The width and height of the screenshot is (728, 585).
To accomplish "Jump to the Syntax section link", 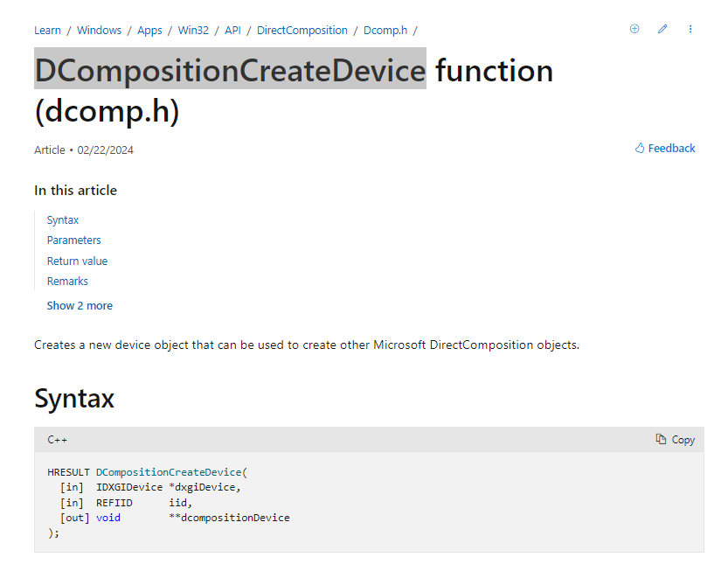I will pyautogui.click(x=63, y=219).
